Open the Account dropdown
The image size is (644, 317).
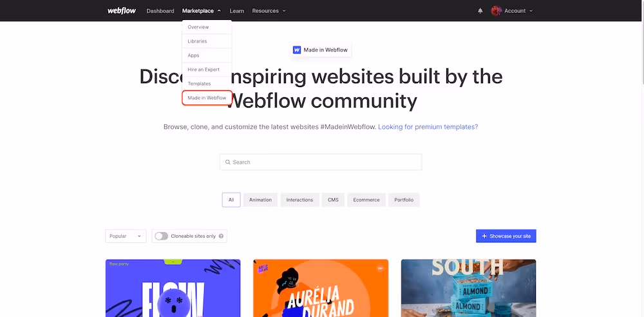click(x=518, y=11)
